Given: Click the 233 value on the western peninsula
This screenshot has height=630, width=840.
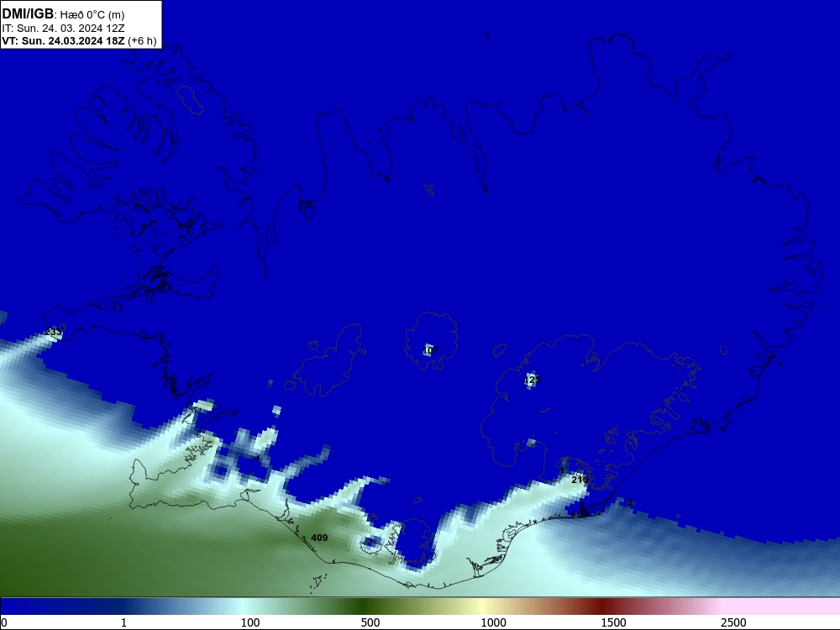Looking at the screenshot, I should (54, 332).
